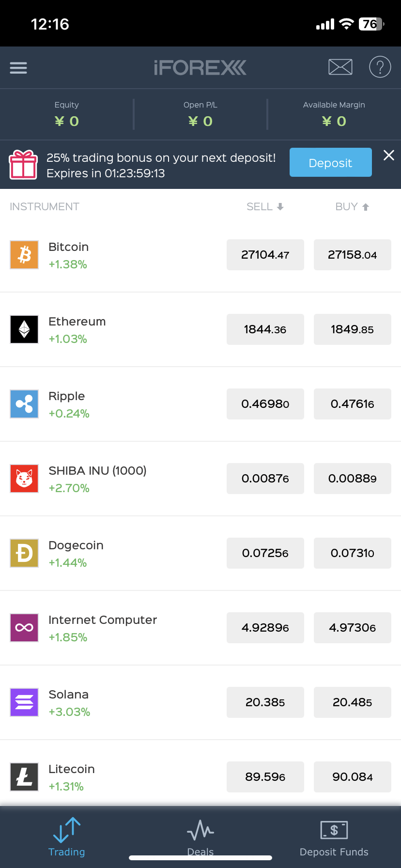Tap the Dogecoin logo icon
This screenshot has width=401, height=868.
24,553
